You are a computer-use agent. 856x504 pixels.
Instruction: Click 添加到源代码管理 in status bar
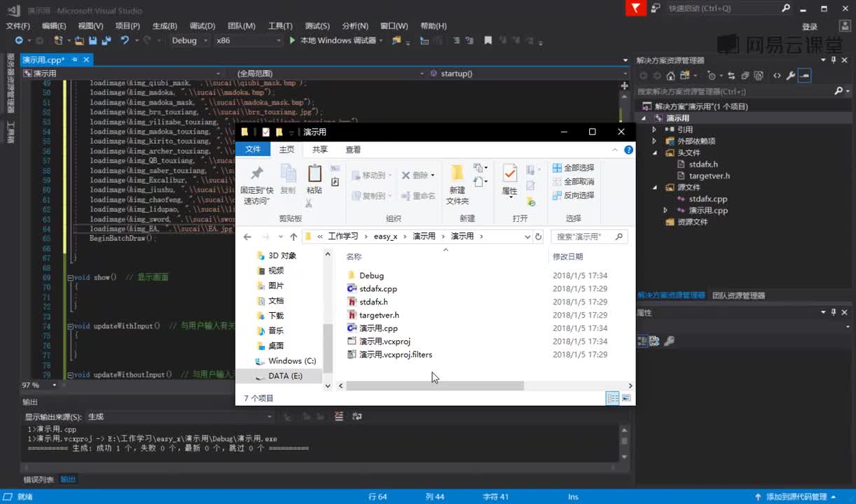pos(797,497)
